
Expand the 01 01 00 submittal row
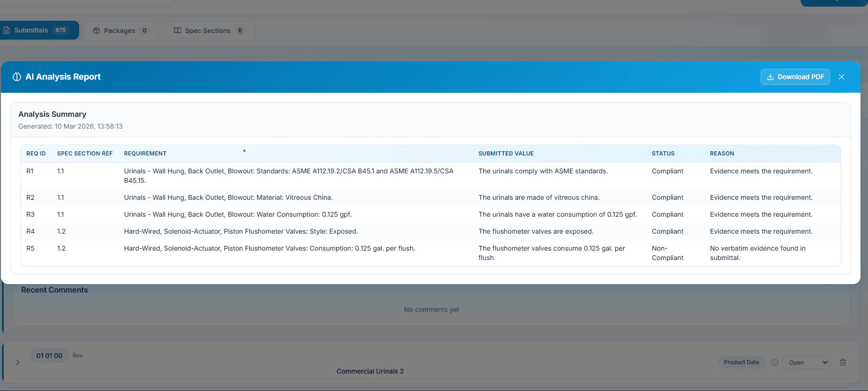pyautogui.click(x=18, y=362)
